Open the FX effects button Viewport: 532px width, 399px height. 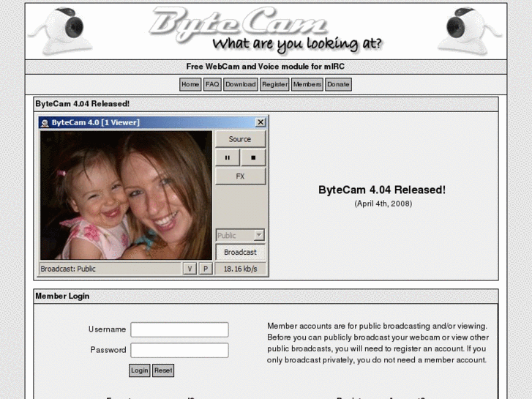pos(240,176)
